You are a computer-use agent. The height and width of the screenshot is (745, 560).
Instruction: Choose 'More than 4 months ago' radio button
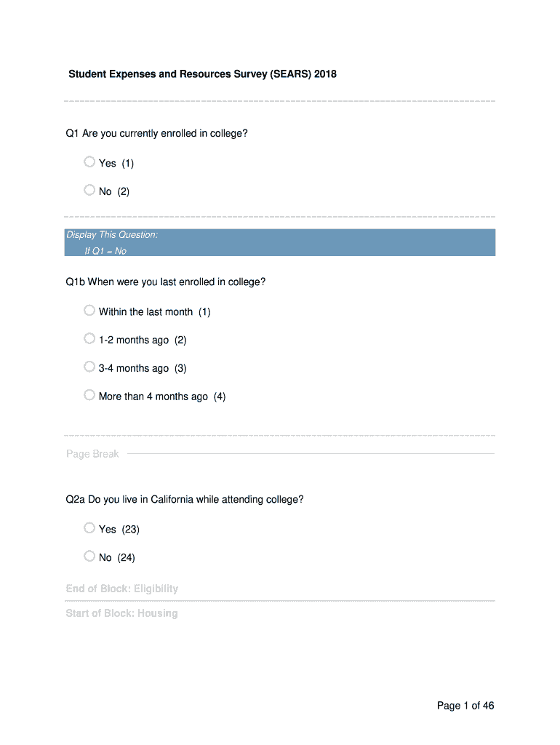[89, 396]
